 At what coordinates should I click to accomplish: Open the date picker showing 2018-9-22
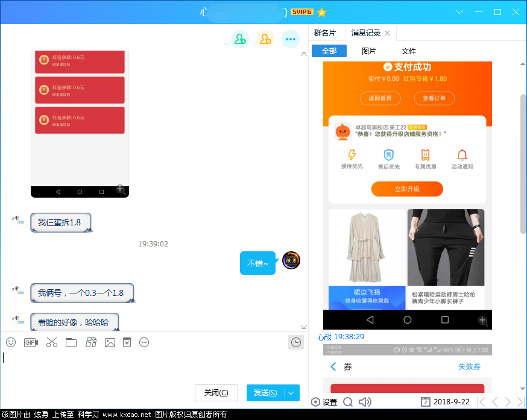tap(446, 401)
